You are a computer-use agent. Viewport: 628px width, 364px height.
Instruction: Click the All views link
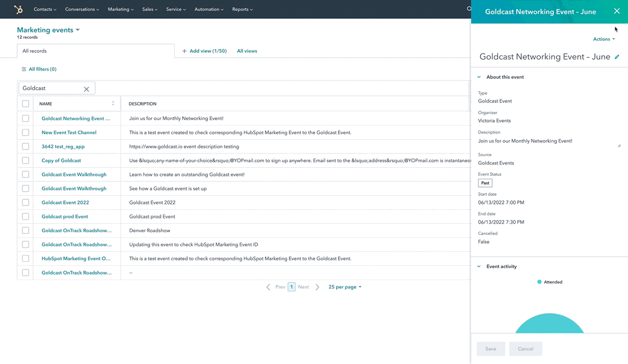[x=247, y=51]
